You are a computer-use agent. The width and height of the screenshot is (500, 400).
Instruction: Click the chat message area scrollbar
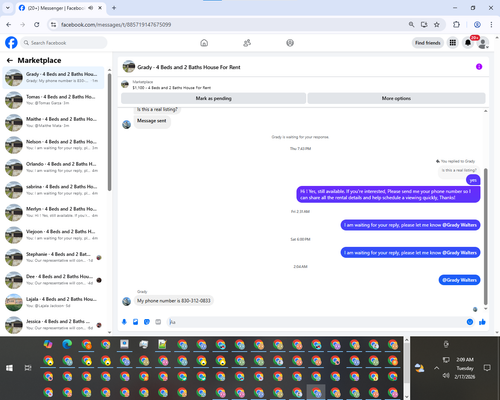coord(486,237)
